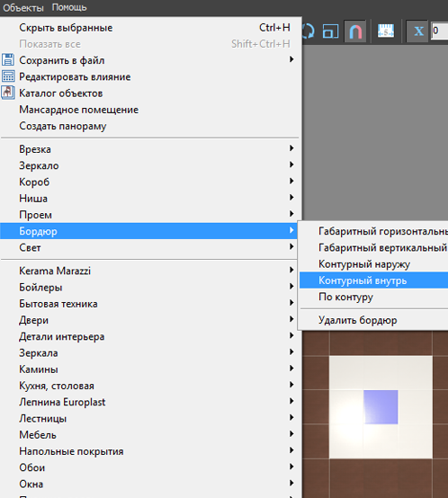Expand the Свет submenu arrow

(x=291, y=246)
